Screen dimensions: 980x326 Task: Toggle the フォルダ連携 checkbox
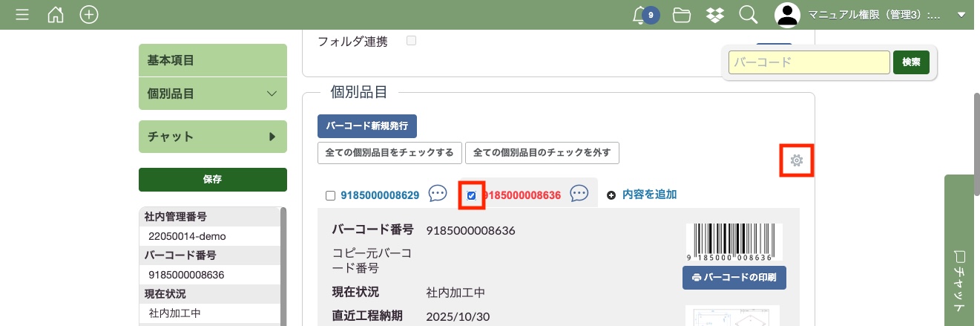coord(411,41)
